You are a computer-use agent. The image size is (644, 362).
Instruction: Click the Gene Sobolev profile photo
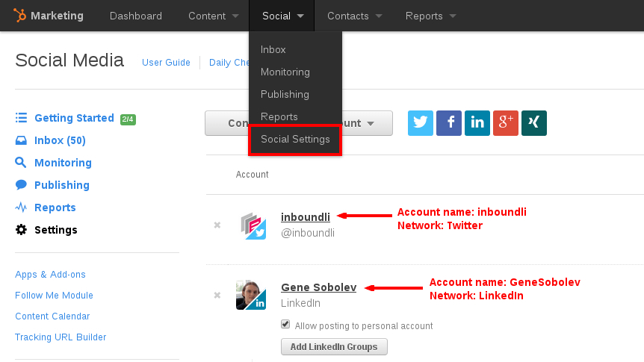pos(251,295)
